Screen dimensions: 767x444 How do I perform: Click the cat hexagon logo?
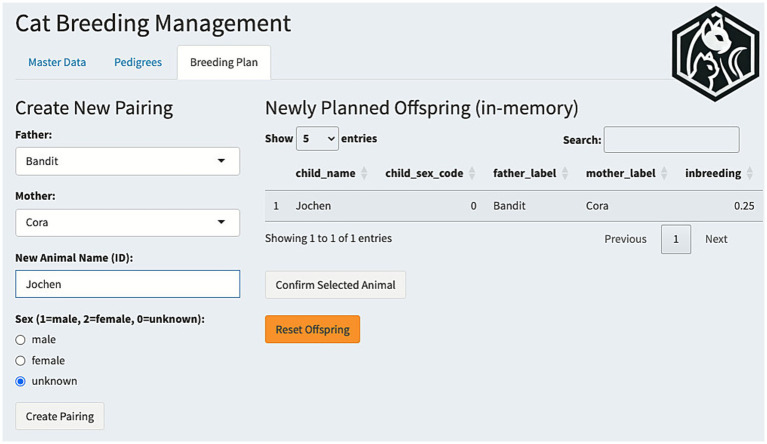coord(716,54)
